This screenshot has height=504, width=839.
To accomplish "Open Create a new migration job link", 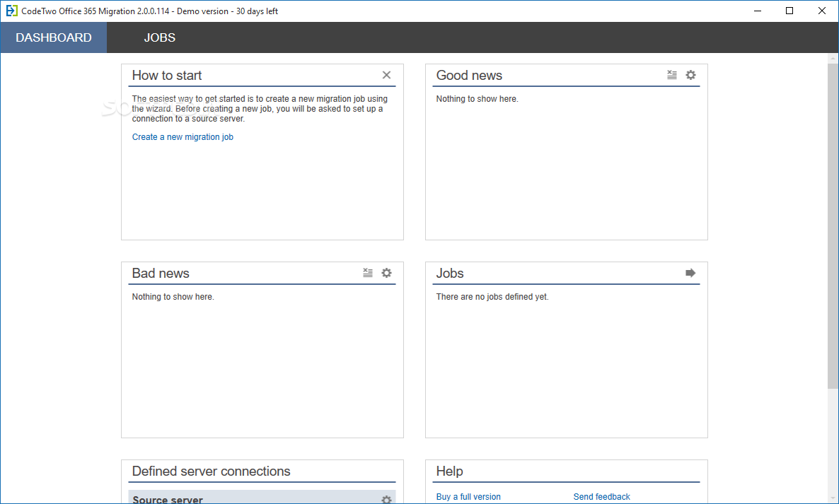I will [x=183, y=137].
